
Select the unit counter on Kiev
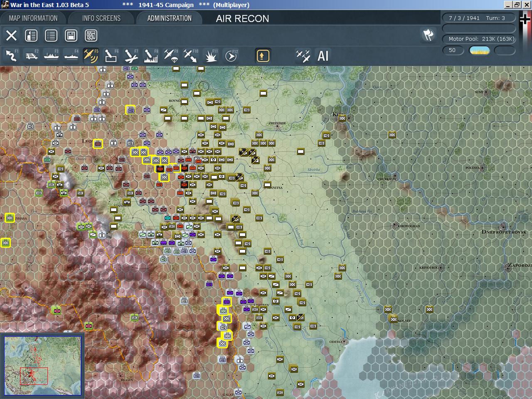pyautogui.click(x=342, y=118)
